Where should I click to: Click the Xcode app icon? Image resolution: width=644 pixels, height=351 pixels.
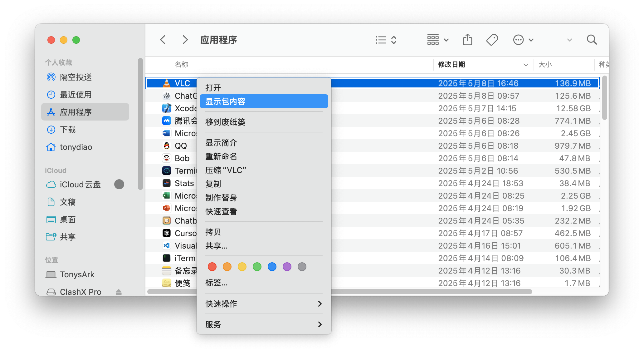pos(167,108)
